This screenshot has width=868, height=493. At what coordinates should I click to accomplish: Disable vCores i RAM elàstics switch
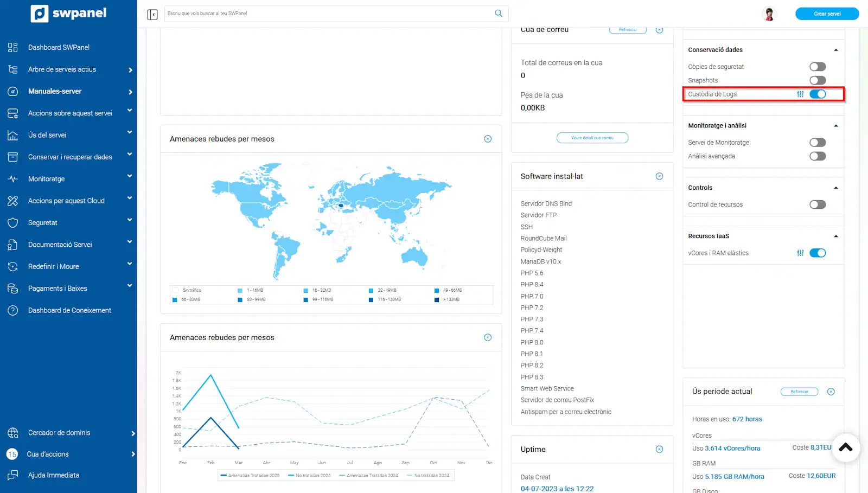818,253
